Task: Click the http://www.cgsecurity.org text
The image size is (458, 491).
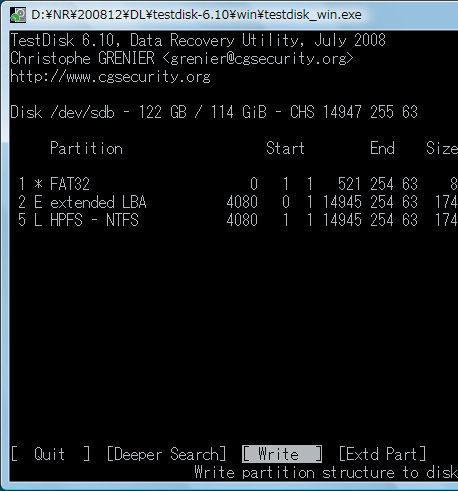Action: click(x=110, y=77)
